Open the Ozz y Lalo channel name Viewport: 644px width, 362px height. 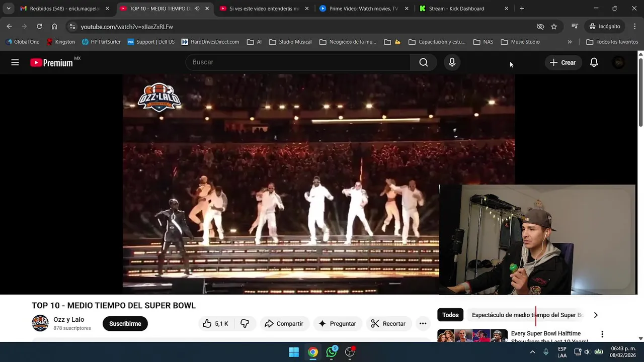(x=69, y=320)
